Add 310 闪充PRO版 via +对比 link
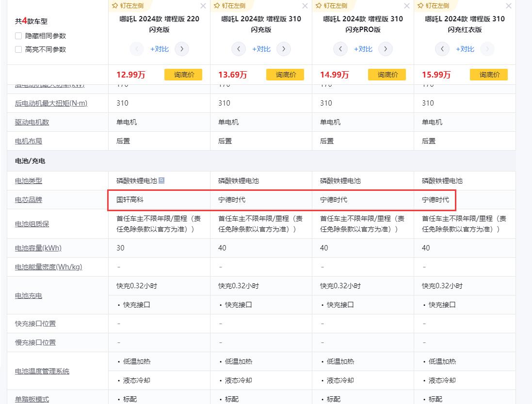Screen dimensions: 532x404 point(363,49)
